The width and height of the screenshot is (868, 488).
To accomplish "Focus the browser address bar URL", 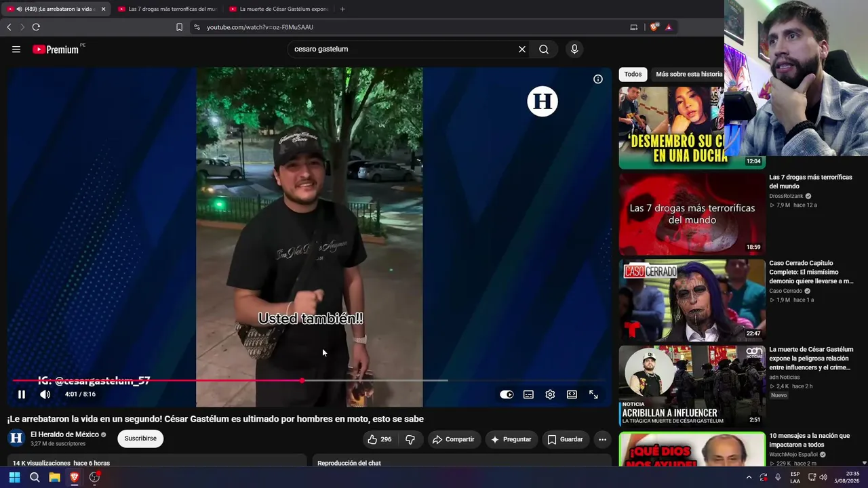I will tap(260, 27).
